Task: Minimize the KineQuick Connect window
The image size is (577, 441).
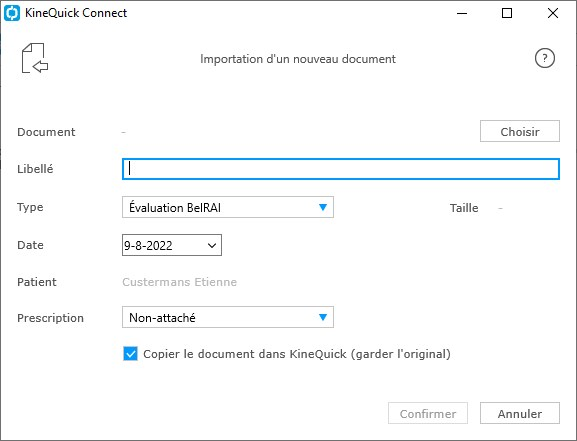Action: tap(462, 13)
